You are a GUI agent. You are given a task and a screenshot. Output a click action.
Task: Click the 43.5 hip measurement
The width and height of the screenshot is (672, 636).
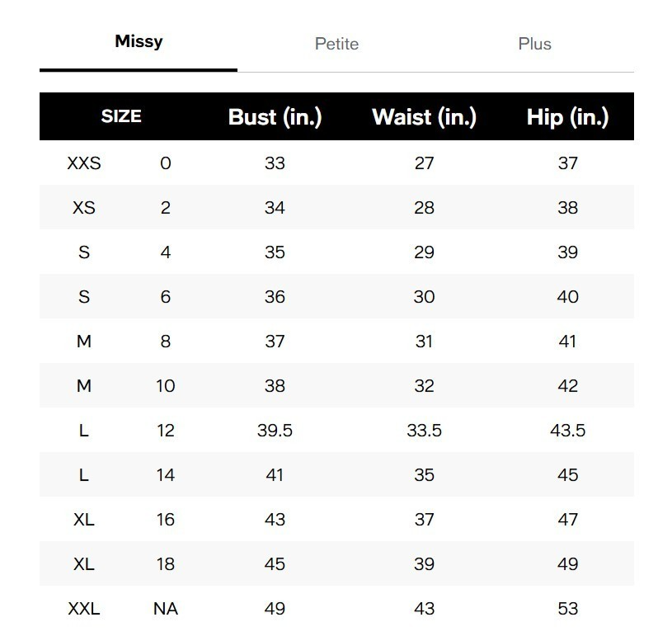pyautogui.click(x=567, y=430)
